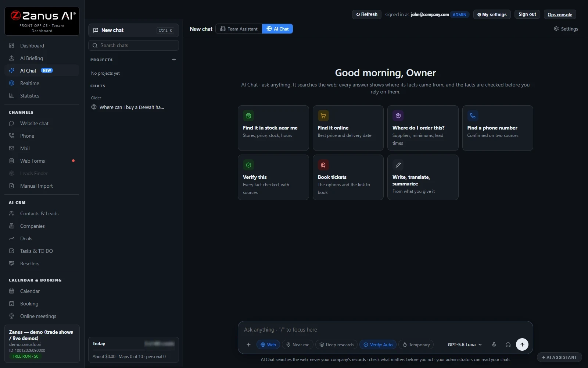This screenshot has height=368, width=588.
Task: Open Web Forms channel
Action: click(x=42, y=161)
